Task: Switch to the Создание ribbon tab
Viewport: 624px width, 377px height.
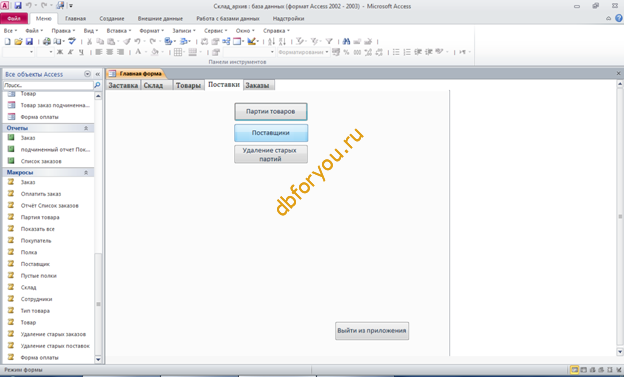Action: tap(111, 18)
